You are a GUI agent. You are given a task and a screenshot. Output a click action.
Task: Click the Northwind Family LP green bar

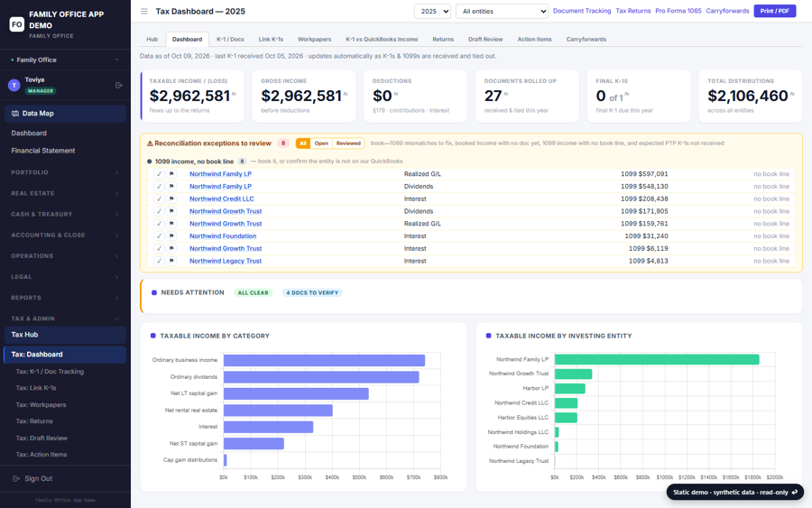tap(657, 359)
